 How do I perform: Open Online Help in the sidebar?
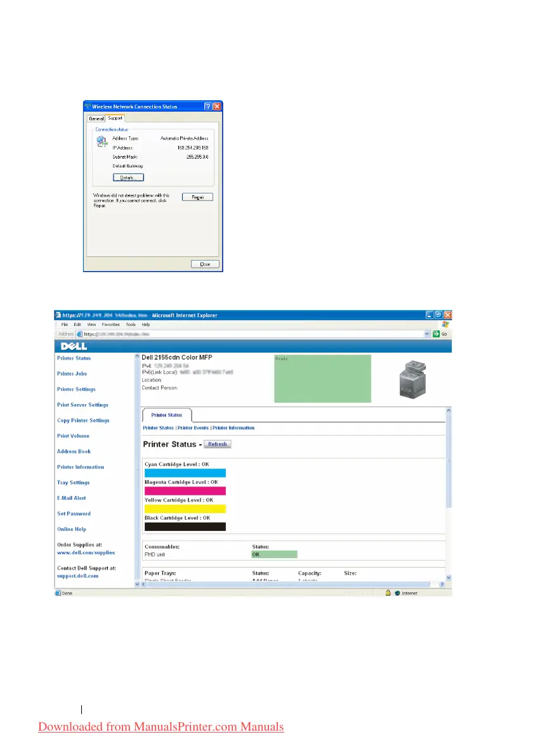pyautogui.click(x=72, y=529)
